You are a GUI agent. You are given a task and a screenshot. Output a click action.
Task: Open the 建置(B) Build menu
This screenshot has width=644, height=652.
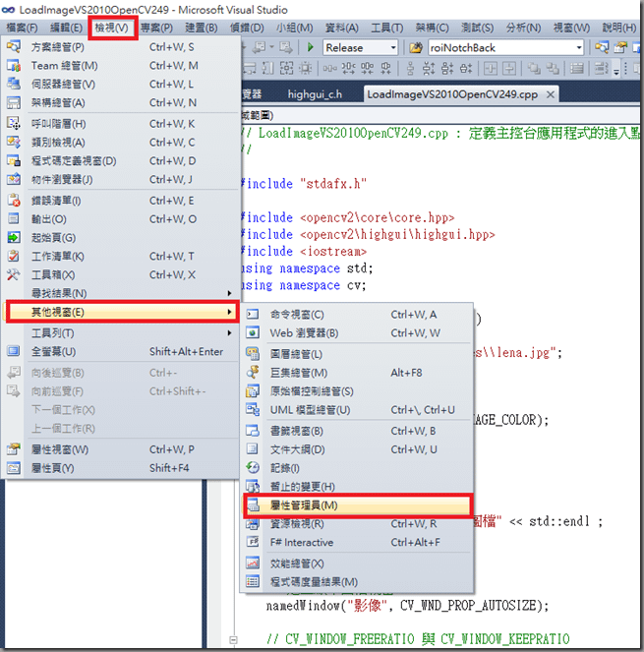pyautogui.click(x=202, y=28)
